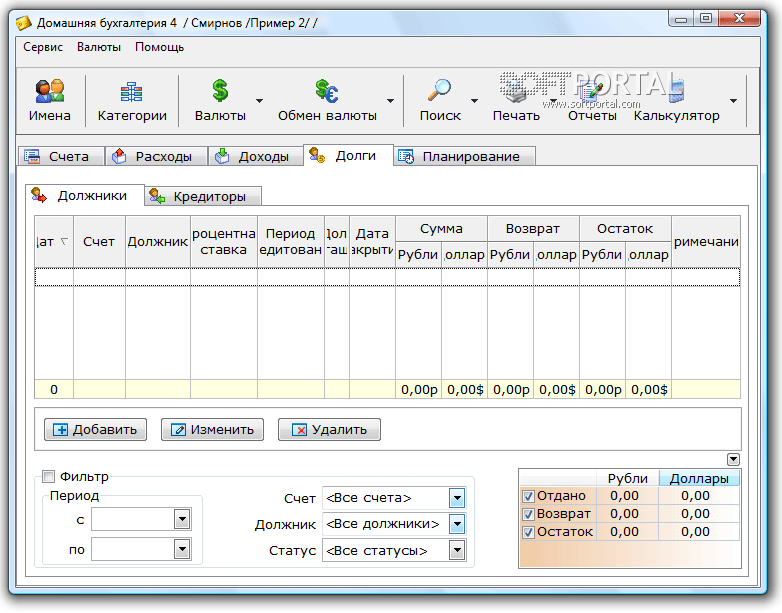Click the Примечание column header
This screenshot has height=613, width=782.
(x=706, y=242)
